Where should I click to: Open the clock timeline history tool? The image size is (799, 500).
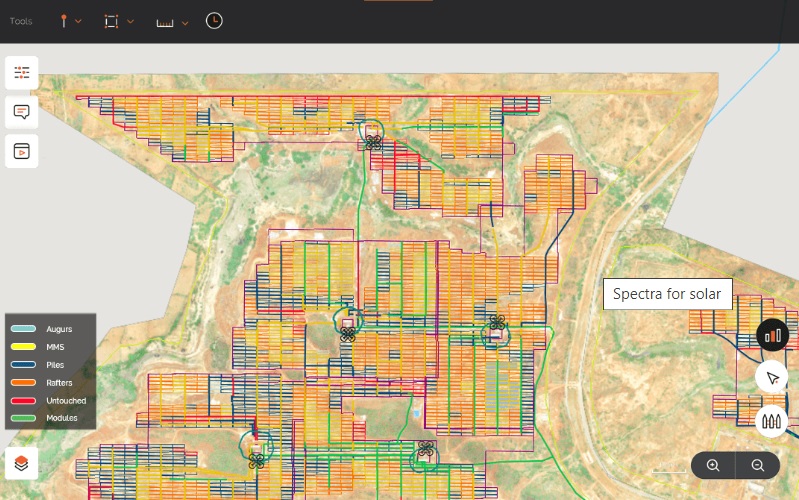click(x=214, y=21)
